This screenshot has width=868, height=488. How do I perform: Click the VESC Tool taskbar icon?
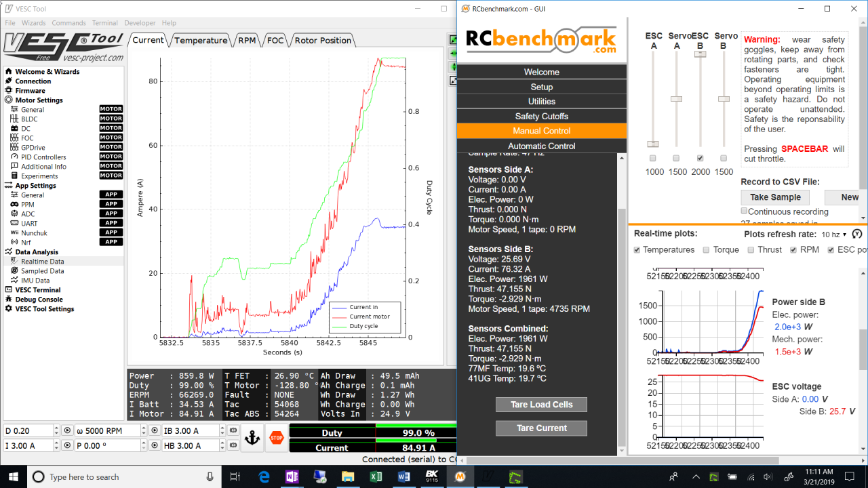click(x=487, y=476)
